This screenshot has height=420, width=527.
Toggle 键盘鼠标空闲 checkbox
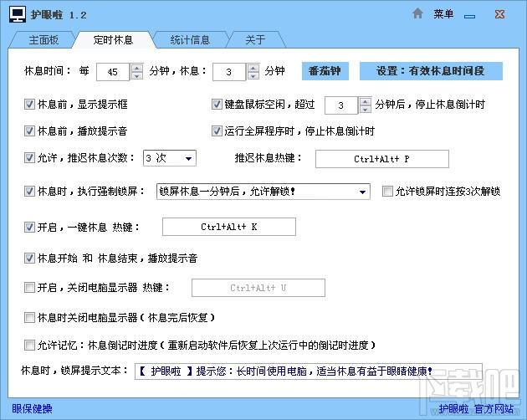(217, 105)
